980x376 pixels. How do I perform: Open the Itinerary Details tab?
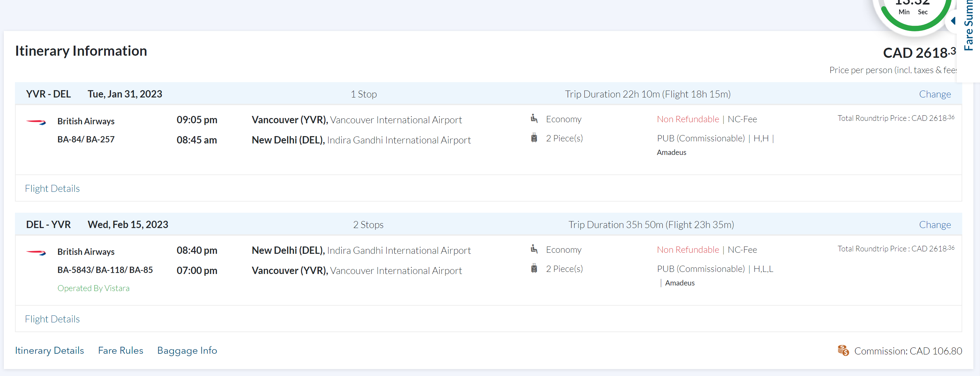49,350
